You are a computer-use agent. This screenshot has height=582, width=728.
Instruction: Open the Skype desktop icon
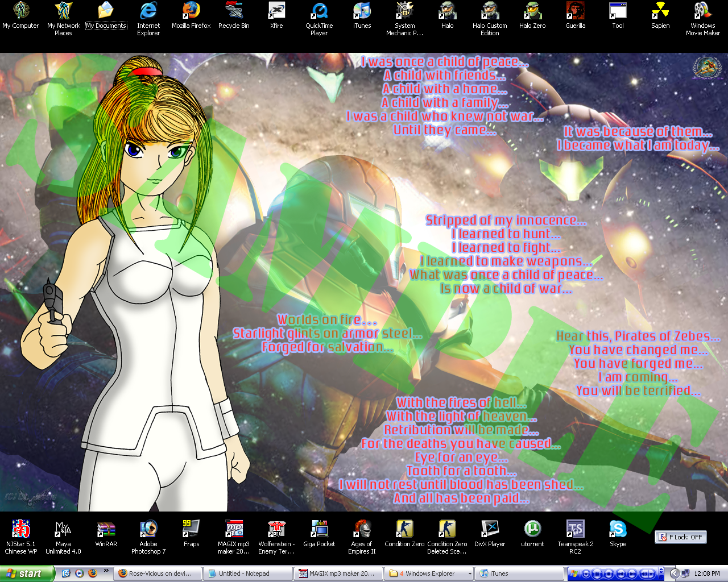coord(618,534)
